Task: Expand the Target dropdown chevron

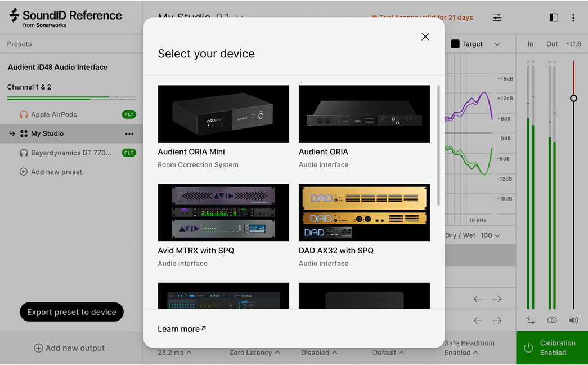Action: coord(497,44)
